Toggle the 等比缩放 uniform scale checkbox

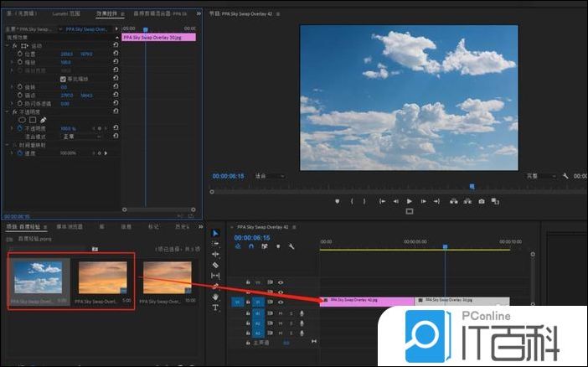[x=63, y=79]
